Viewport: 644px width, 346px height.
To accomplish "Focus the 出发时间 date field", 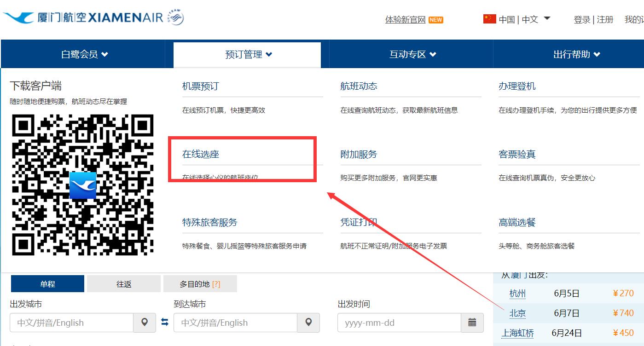I will (x=399, y=323).
